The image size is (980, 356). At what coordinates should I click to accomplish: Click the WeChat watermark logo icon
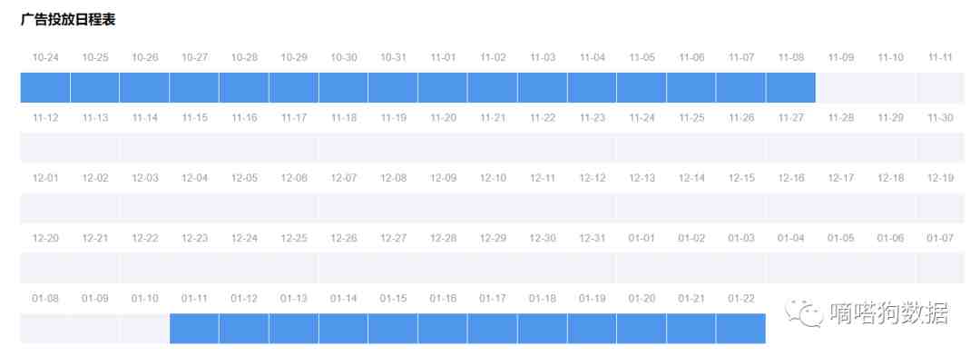coord(804,312)
